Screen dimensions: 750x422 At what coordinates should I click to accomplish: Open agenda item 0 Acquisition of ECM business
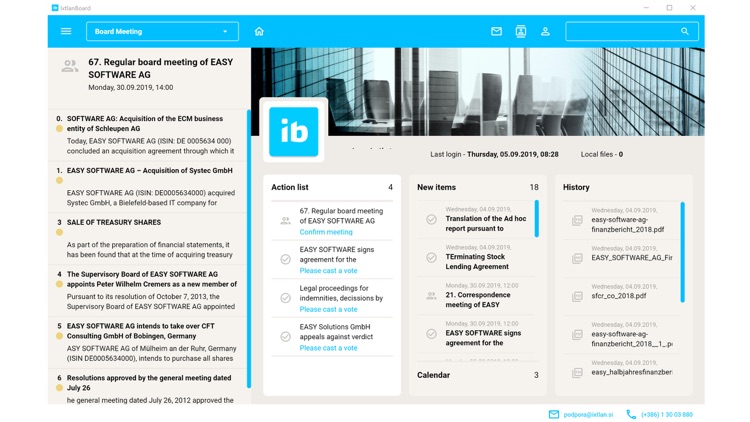pos(147,134)
